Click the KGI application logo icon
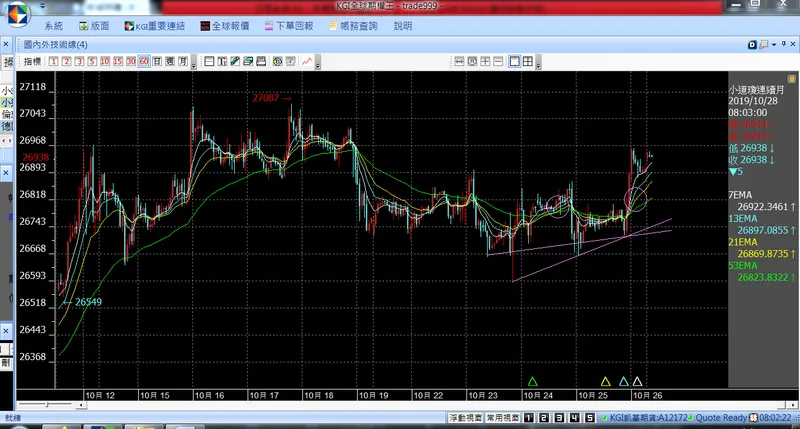The height and width of the screenshot is (429, 800). pyautogui.click(x=17, y=13)
